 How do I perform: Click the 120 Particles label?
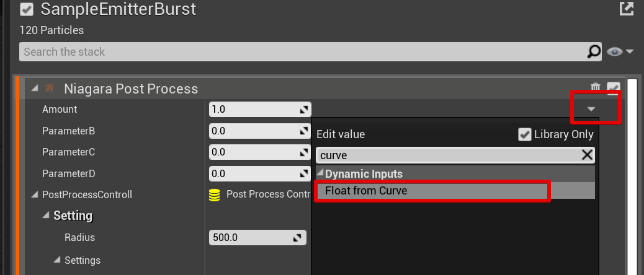pos(51,30)
